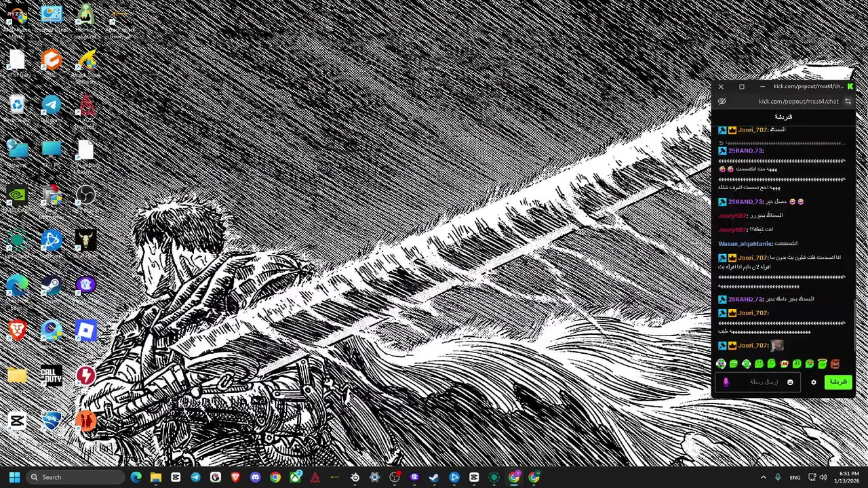Click the taskbar Search box
The height and width of the screenshot is (488, 868).
pos(76,477)
